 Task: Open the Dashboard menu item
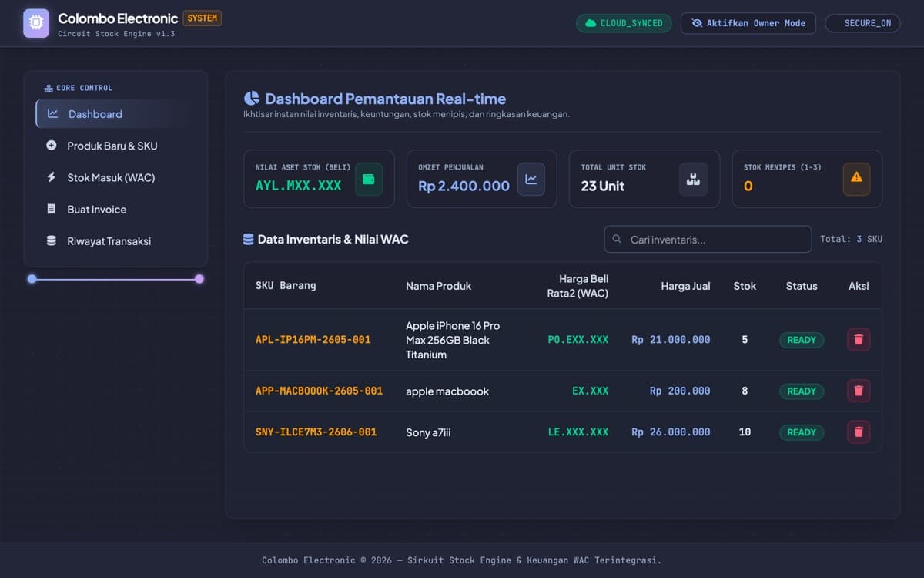coord(115,114)
